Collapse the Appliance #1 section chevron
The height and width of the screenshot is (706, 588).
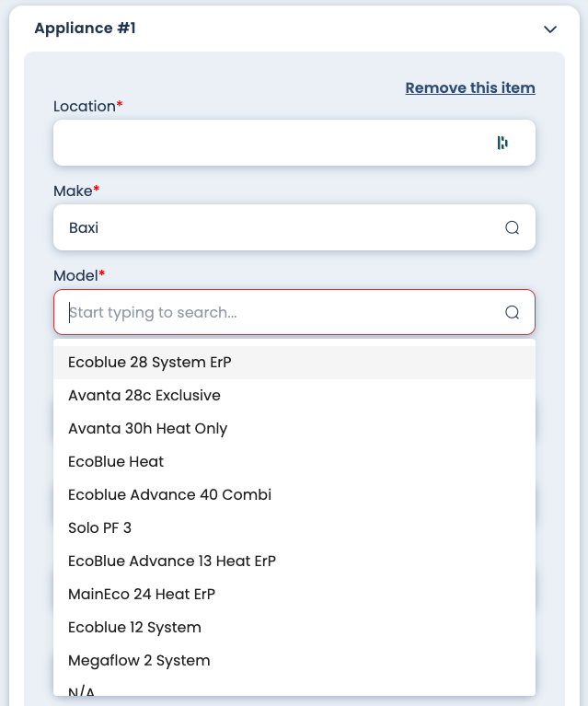pos(550,29)
